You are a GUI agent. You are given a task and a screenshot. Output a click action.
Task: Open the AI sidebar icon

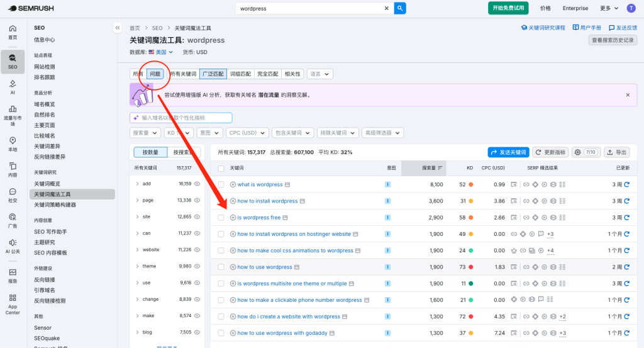point(13,87)
